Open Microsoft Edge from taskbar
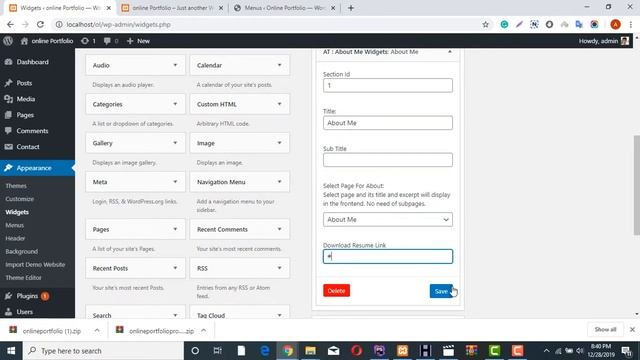Viewport: 640px width, 360px height. (x=264, y=351)
